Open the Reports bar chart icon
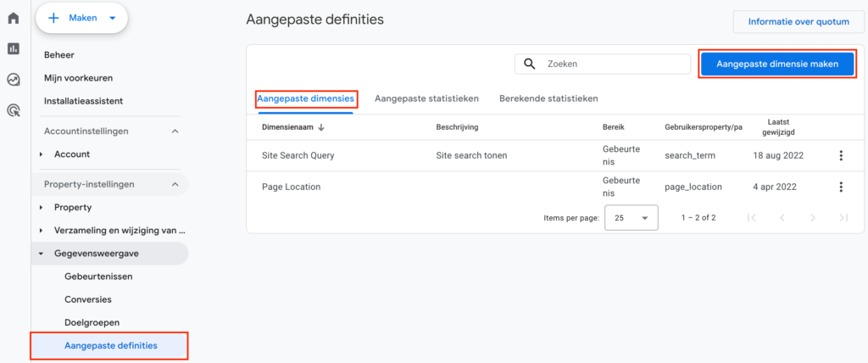 [x=14, y=49]
